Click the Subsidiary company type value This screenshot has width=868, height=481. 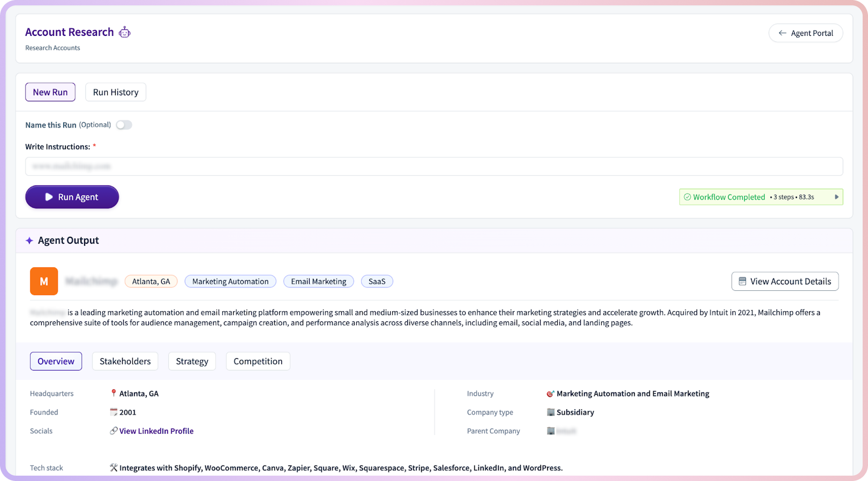coord(575,412)
